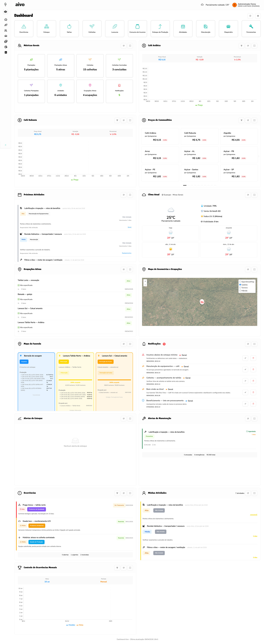264x644 pixels.
Task: Open the Café Arábica commodity price card
Action: pos(160,137)
